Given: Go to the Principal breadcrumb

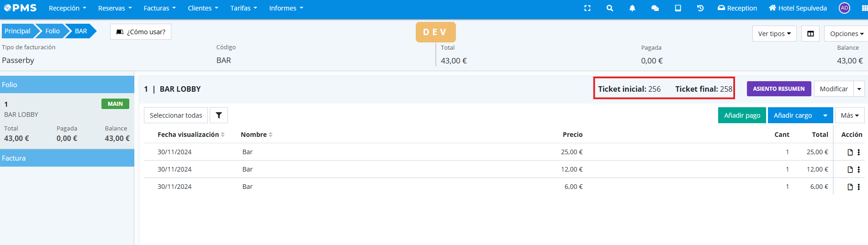Looking at the screenshot, I should click(x=17, y=31).
